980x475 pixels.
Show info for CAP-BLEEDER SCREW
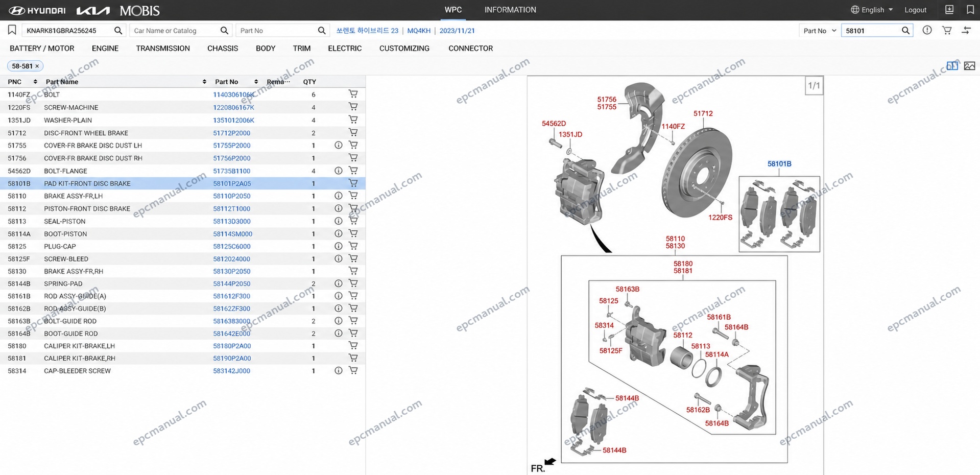338,370
